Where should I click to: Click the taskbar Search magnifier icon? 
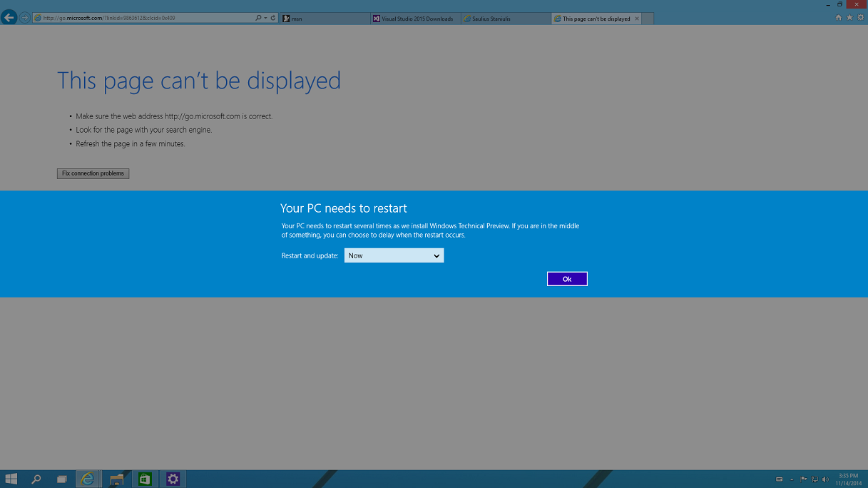pyautogui.click(x=36, y=479)
